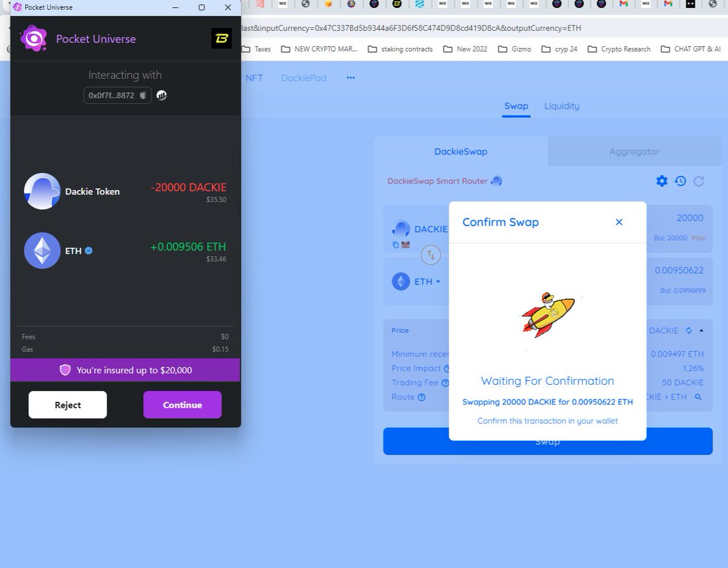Click the Blast chain logo in popup header
The width and height of the screenshot is (728, 568).
click(x=221, y=38)
